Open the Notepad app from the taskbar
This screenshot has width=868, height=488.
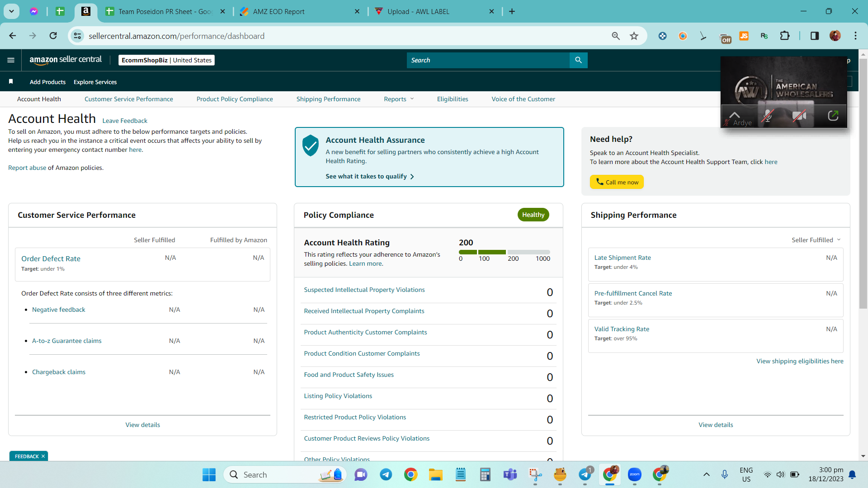[461, 474]
